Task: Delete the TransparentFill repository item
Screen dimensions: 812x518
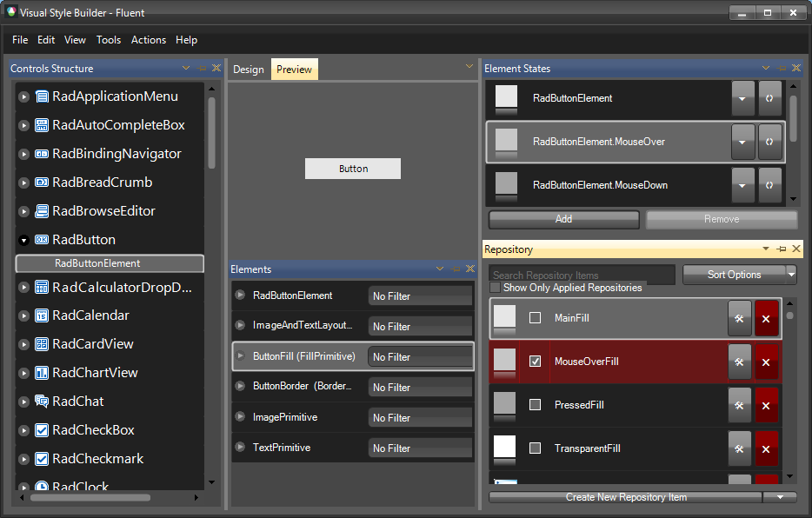Action: coord(767,448)
